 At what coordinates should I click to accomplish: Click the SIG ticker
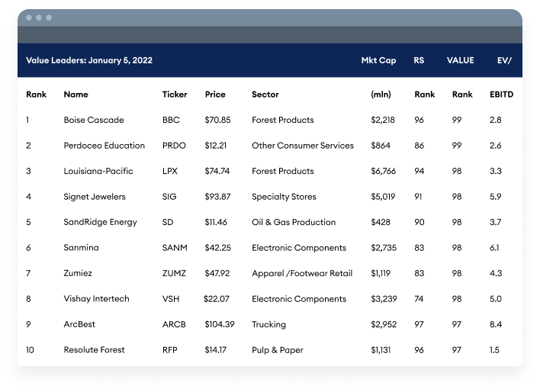point(169,197)
